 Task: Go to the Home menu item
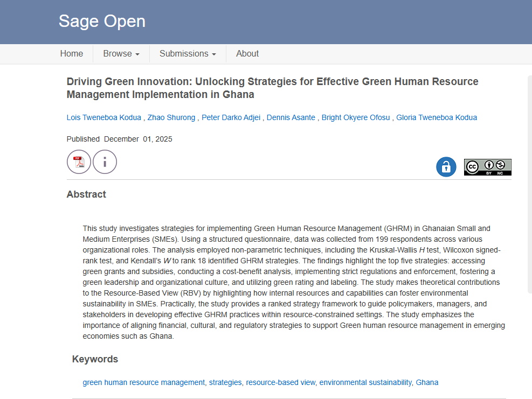(x=72, y=54)
